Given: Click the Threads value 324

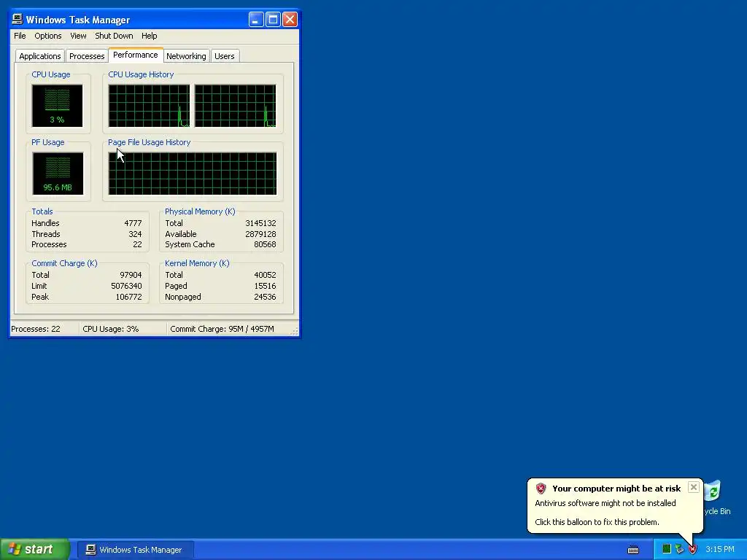Looking at the screenshot, I should [135, 234].
